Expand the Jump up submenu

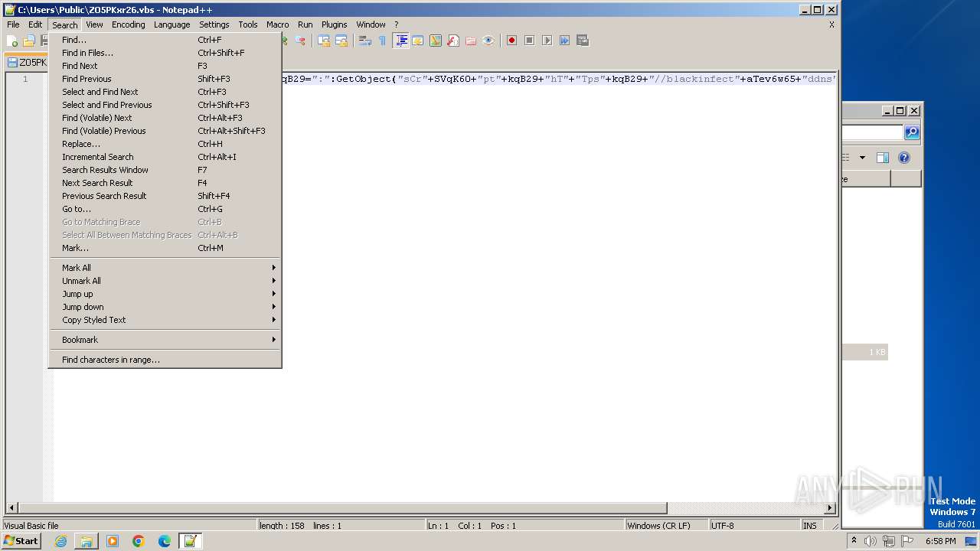point(165,294)
